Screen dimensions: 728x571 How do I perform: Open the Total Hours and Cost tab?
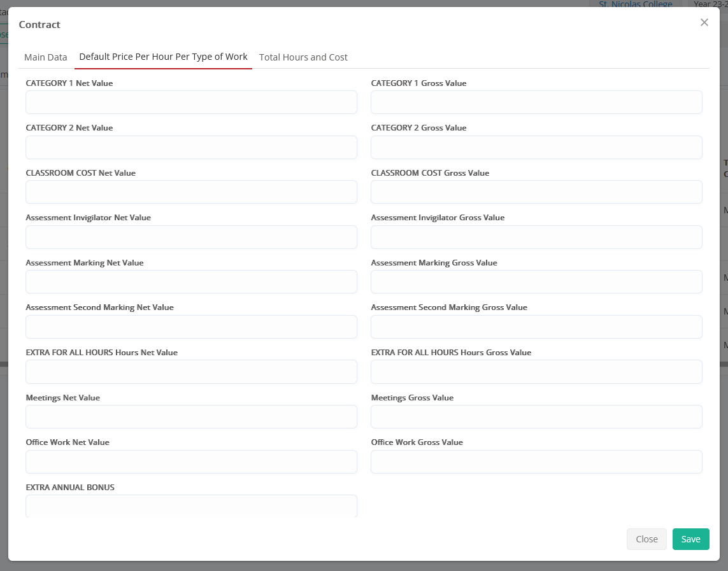click(303, 57)
